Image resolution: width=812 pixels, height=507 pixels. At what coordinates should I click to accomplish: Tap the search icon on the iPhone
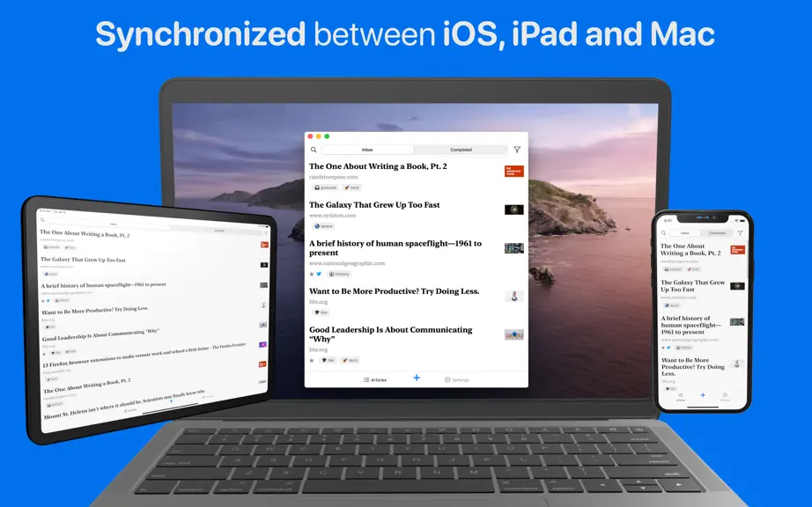(x=663, y=232)
